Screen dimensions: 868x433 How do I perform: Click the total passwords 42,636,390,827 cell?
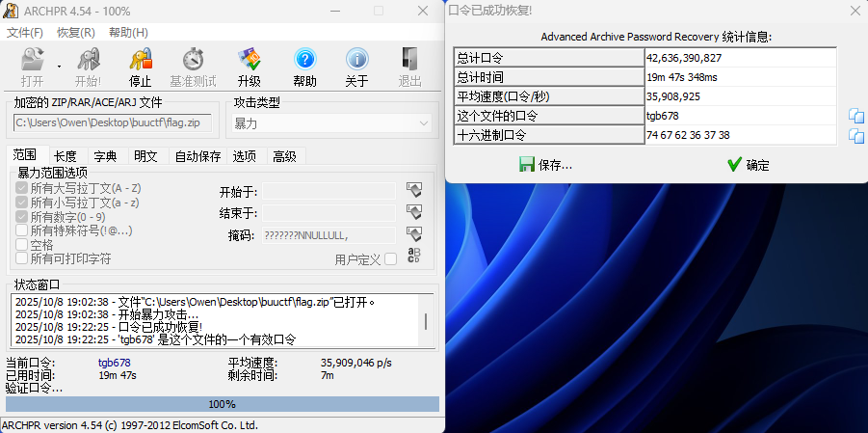click(x=741, y=58)
